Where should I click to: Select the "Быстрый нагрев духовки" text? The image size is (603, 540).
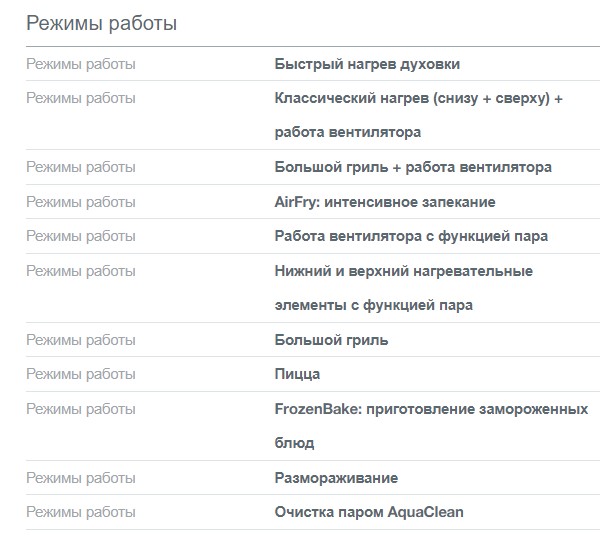click(367, 64)
